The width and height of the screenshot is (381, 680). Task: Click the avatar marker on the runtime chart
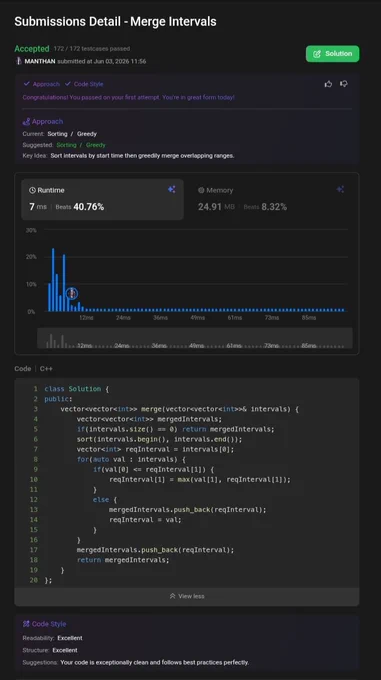coord(72,294)
